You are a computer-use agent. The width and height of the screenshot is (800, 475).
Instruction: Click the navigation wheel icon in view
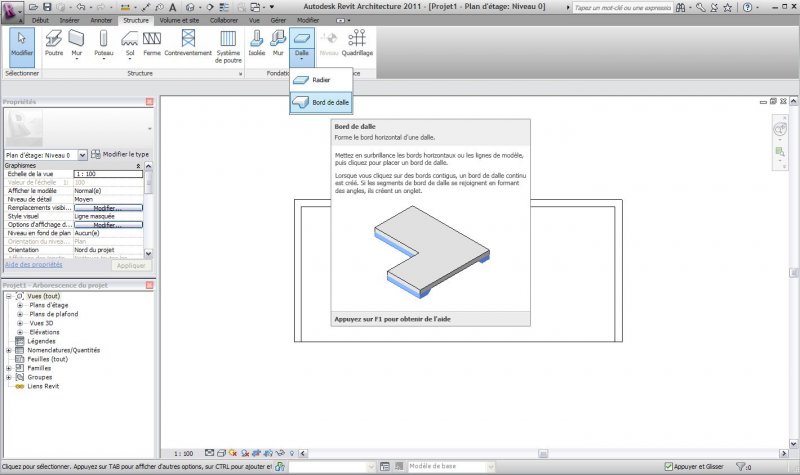(780, 129)
